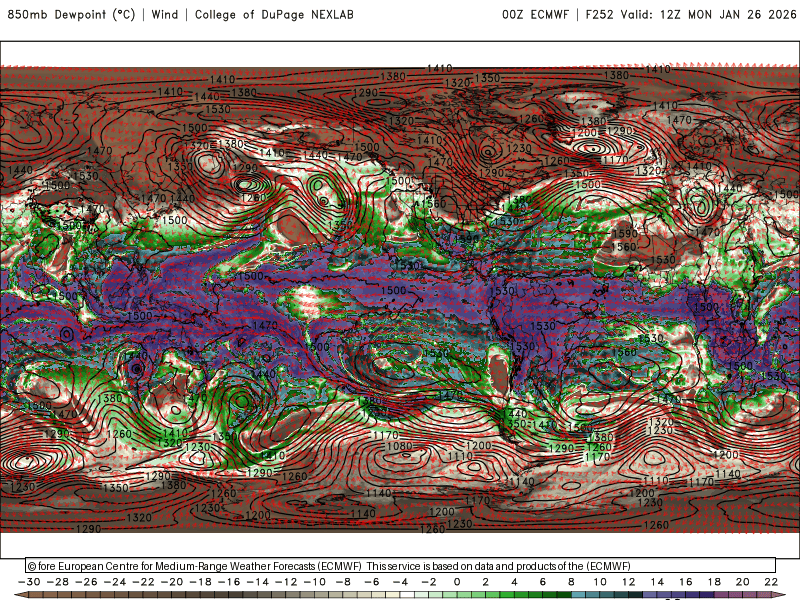Click the -22 value on the color scale
Image resolution: width=800 pixels, height=600 pixels.
143,582
